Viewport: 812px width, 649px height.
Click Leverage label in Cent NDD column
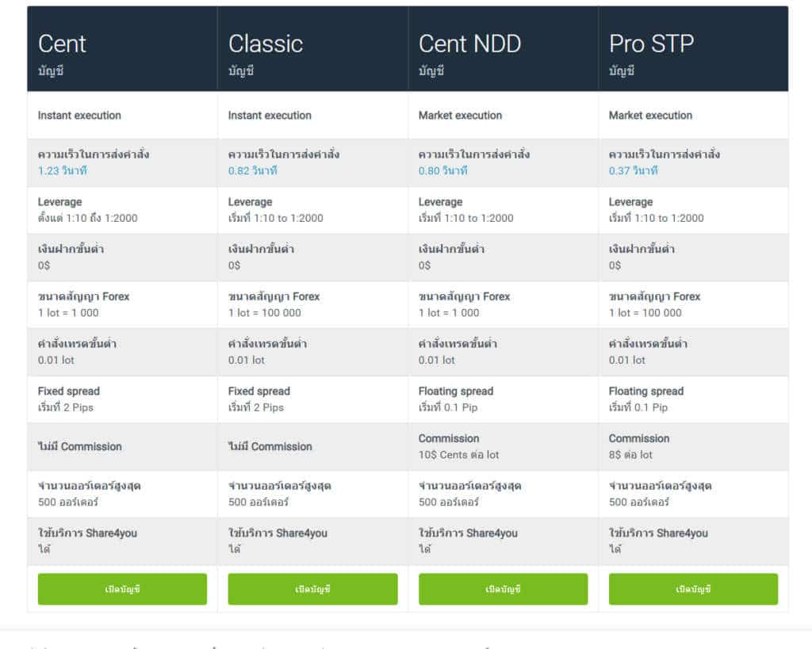click(440, 202)
